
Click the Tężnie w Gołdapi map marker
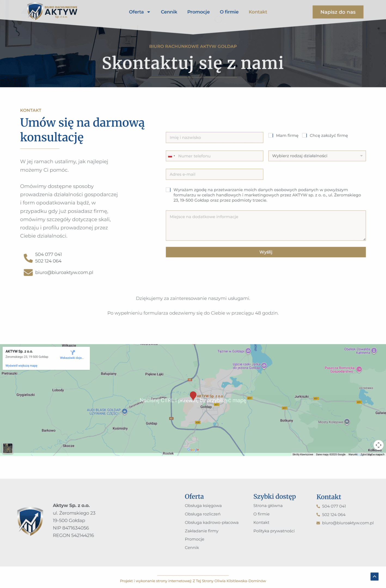click(248, 351)
